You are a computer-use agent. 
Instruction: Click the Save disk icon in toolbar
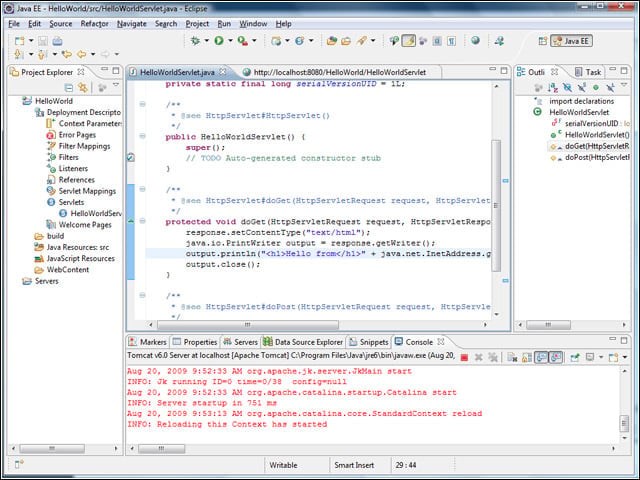[x=43, y=41]
